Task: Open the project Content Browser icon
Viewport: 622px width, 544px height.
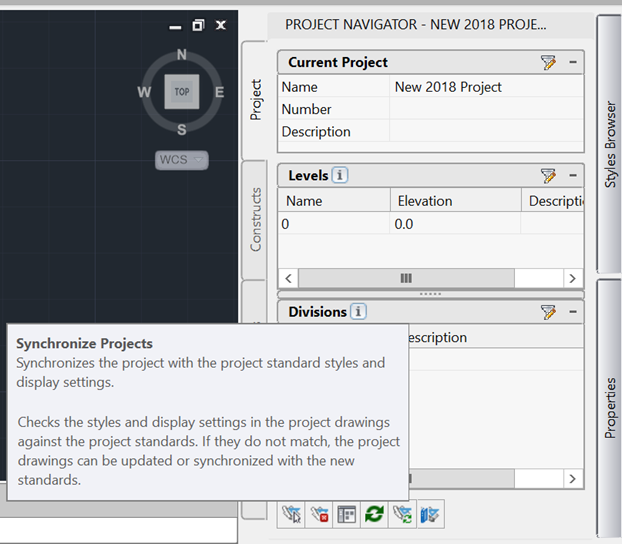Action: [346, 514]
